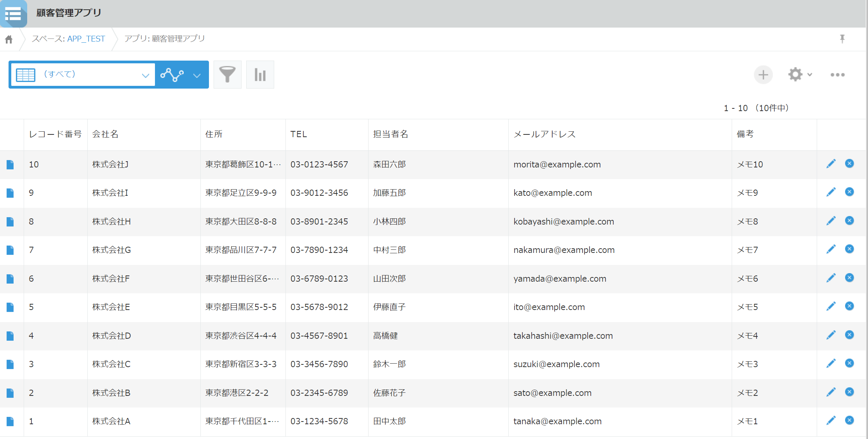Click the filter funnel icon

pyautogui.click(x=227, y=75)
